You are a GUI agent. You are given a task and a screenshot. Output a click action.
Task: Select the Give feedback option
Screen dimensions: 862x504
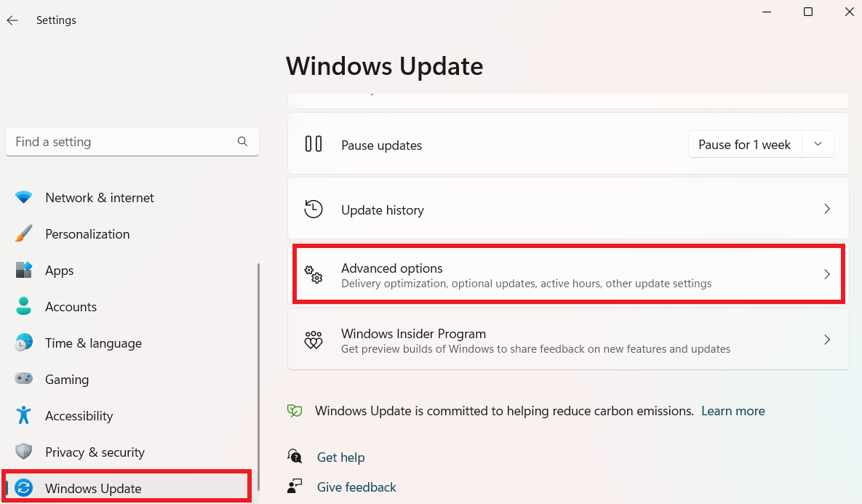356,487
